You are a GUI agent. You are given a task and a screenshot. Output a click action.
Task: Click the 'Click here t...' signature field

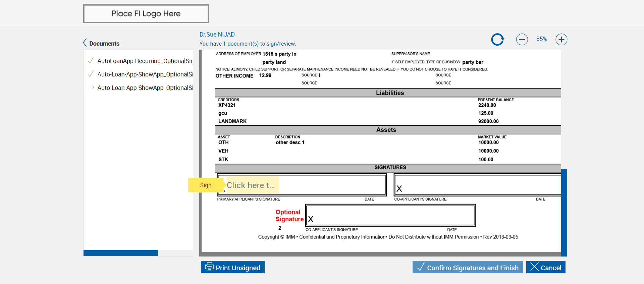[253, 185]
